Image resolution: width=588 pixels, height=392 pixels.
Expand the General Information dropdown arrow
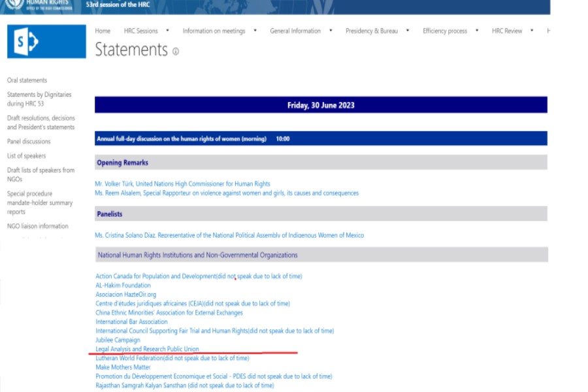pos(331,31)
